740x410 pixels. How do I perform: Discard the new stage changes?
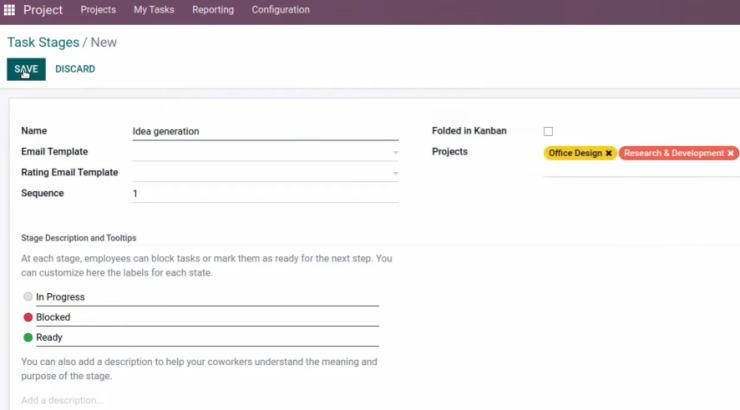[x=75, y=69]
